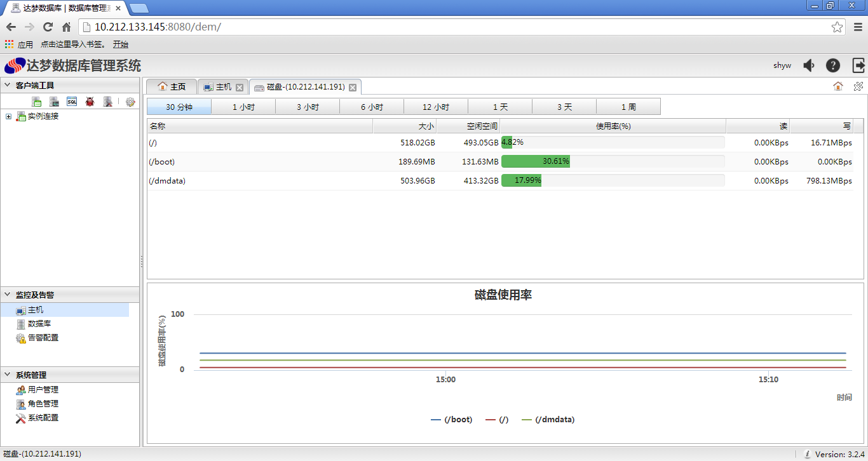Screen dimensions: 868x461
Task: Launch the server monitoring tool icon
Action: tap(55, 102)
